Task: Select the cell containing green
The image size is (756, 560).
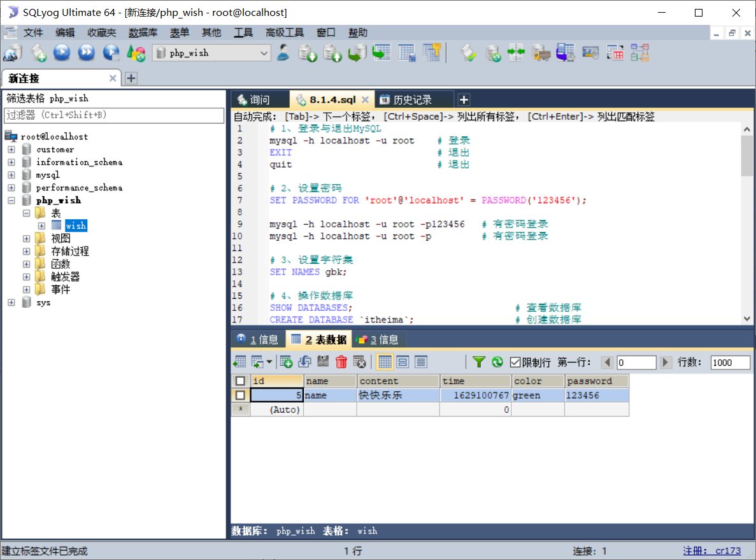Action: [538, 396]
